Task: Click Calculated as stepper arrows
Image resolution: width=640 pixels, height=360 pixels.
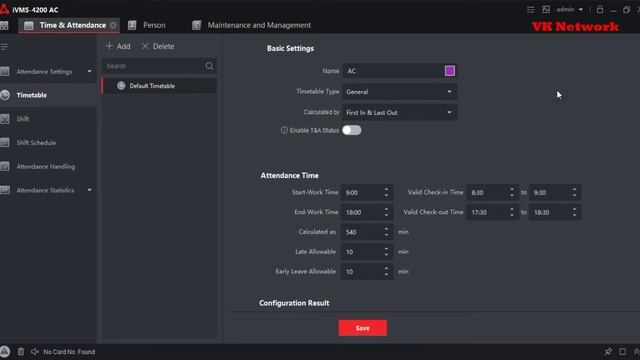Action: 386,232
